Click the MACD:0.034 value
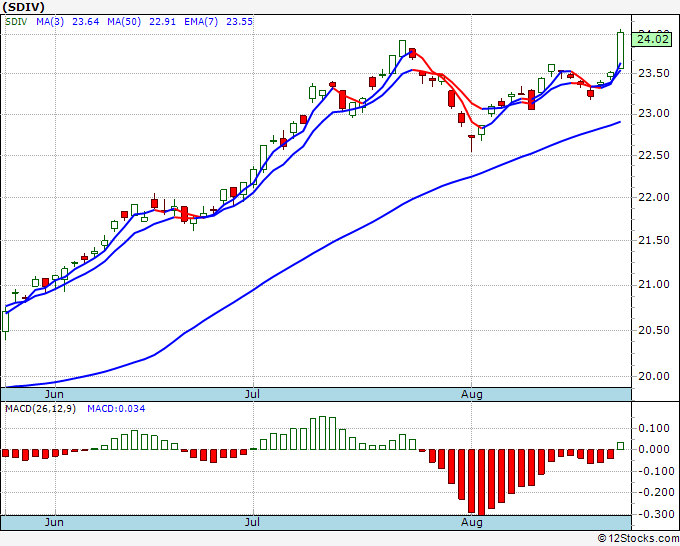 pyautogui.click(x=116, y=409)
